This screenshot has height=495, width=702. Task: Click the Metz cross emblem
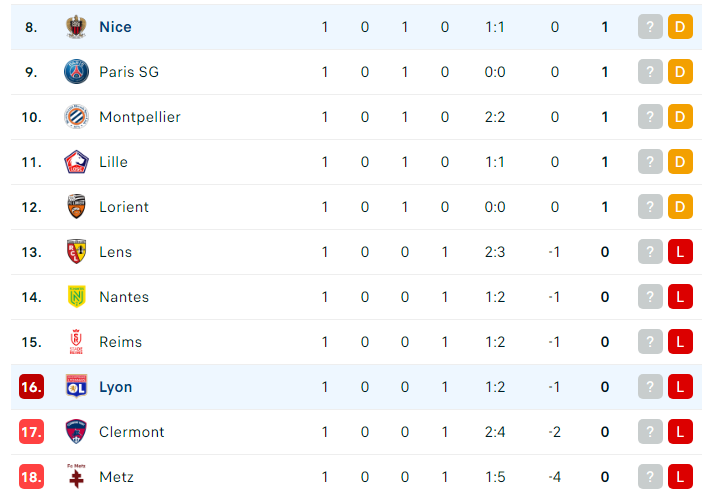tap(76, 476)
